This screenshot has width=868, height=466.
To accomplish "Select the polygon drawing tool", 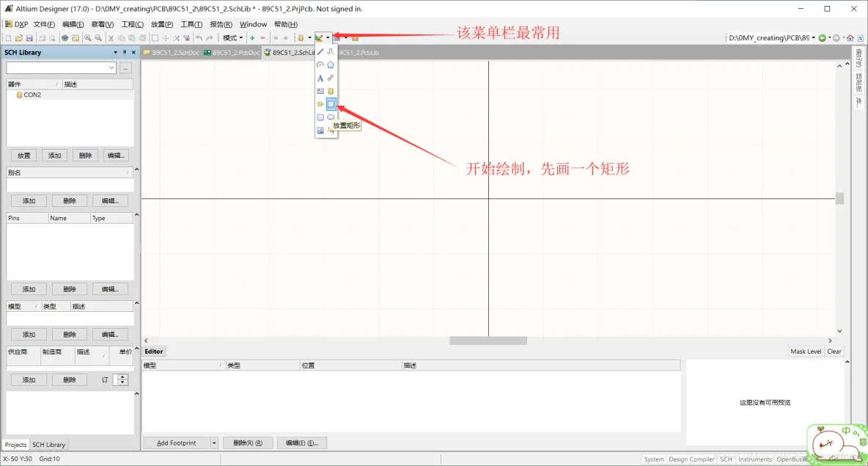I will pos(331,65).
